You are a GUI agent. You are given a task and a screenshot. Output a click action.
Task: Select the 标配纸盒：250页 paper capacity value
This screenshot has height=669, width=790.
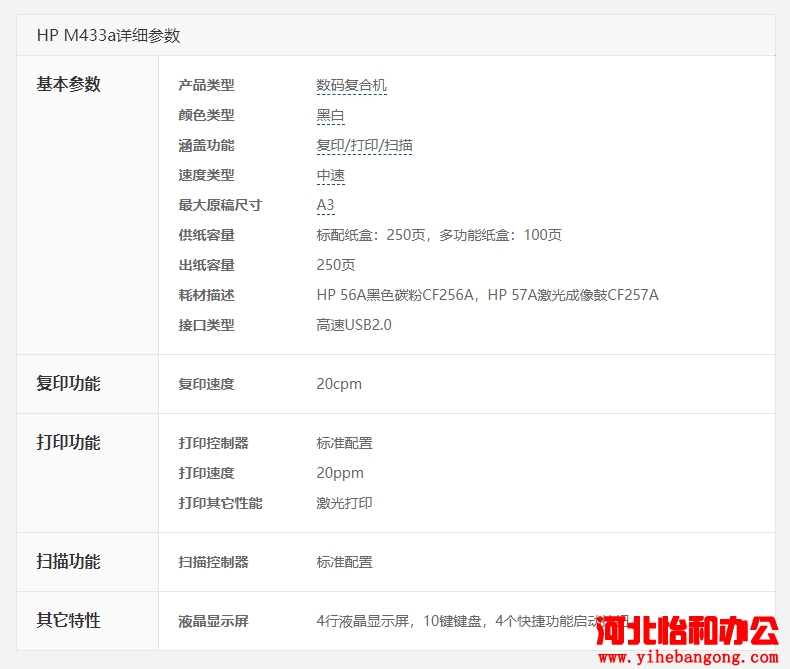371,235
